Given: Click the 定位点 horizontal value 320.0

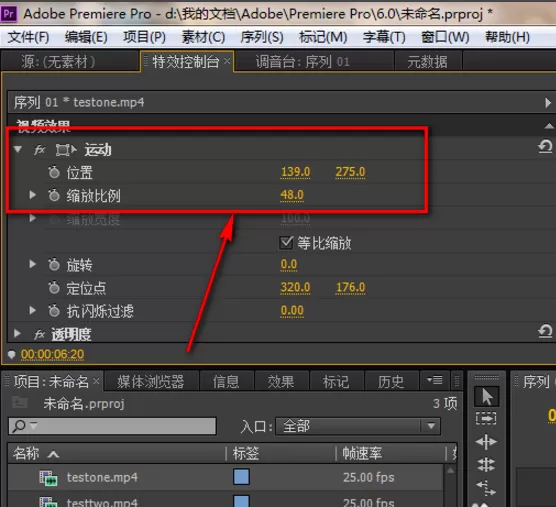Looking at the screenshot, I should [295, 288].
